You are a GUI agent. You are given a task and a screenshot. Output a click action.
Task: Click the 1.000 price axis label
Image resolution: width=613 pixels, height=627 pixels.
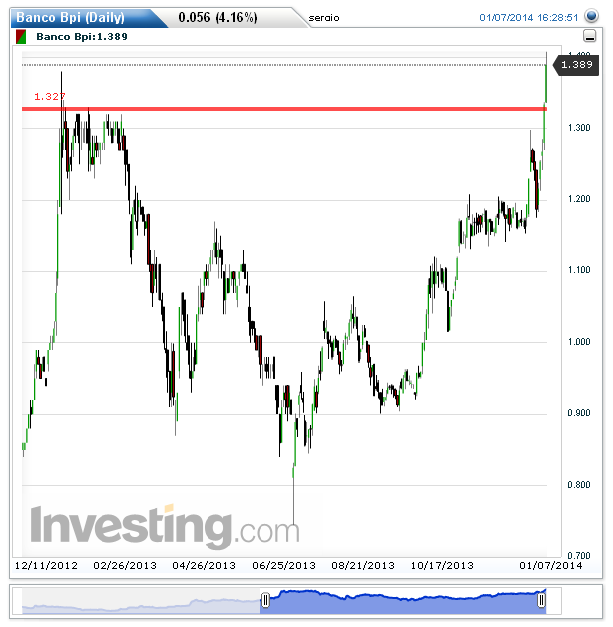579,341
